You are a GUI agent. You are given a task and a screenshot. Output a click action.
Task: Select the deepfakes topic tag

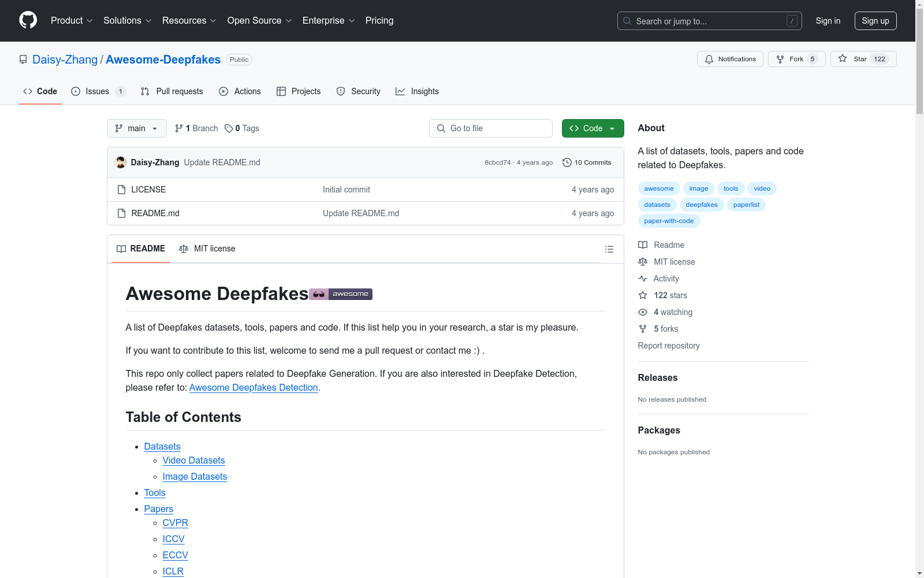coord(702,205)
